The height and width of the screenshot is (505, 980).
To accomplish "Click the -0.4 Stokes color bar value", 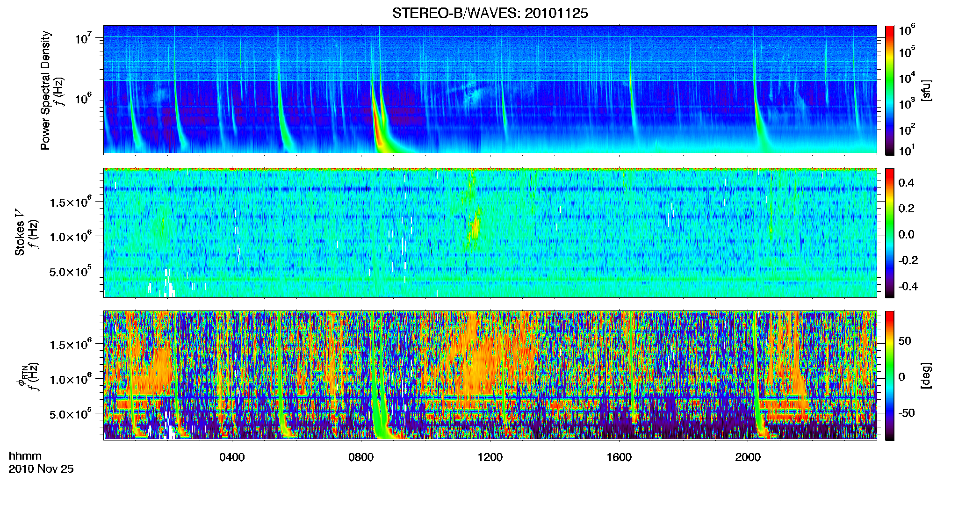I will 908,286.
